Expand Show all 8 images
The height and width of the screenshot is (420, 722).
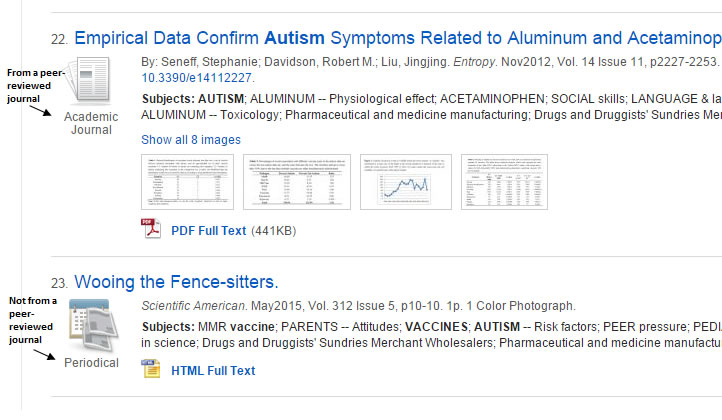click(x=191, y=140)
